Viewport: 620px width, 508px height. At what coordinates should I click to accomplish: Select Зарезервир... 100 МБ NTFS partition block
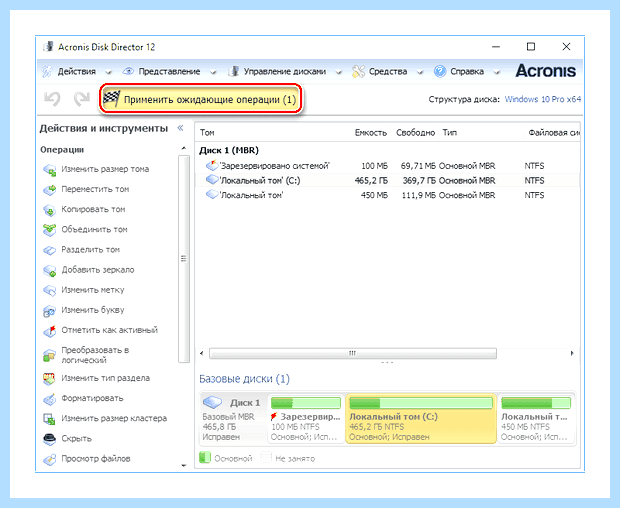pyautogui.click(x=306, y=419)
